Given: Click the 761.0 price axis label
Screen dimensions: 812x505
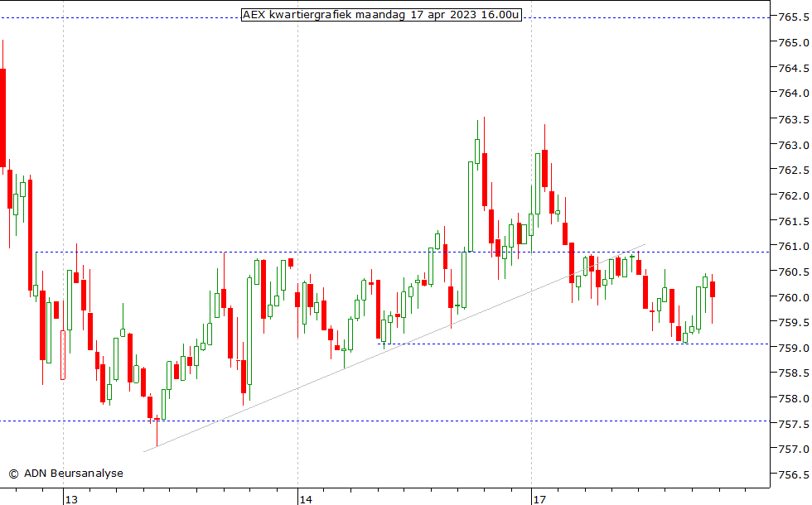Looking at the screenshot, I should tap(795, 247).
